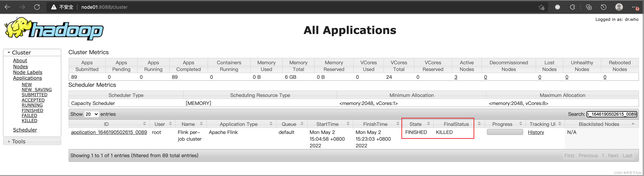This screenshot has width=644, height=176.
Task: Sort by Queue column arrows
Action: click(x=302, y=124)
